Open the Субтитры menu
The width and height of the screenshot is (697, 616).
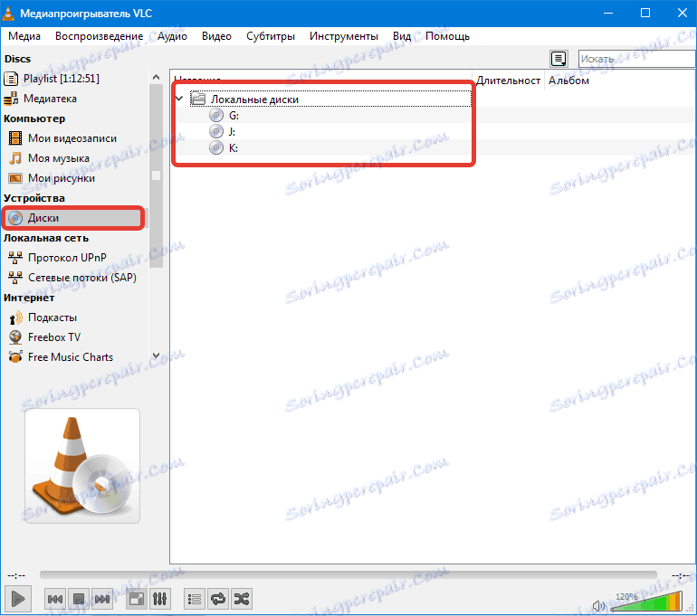coord(271,36)
